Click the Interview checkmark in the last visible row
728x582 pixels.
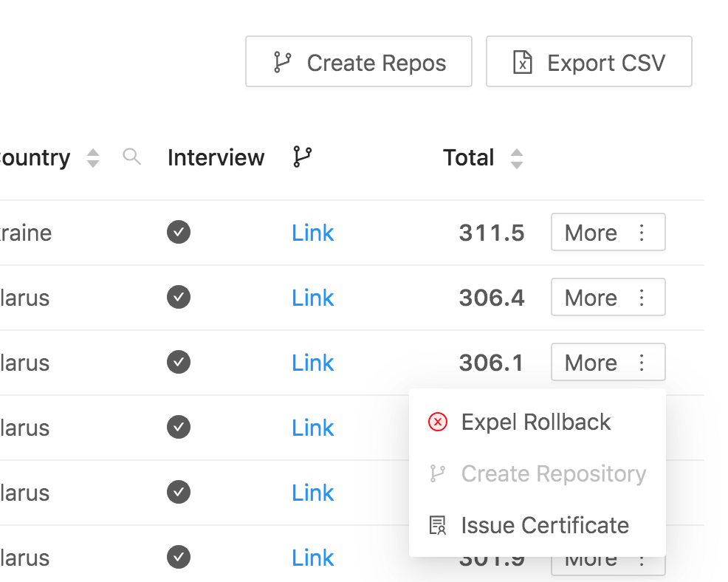(x=178, y=558)
